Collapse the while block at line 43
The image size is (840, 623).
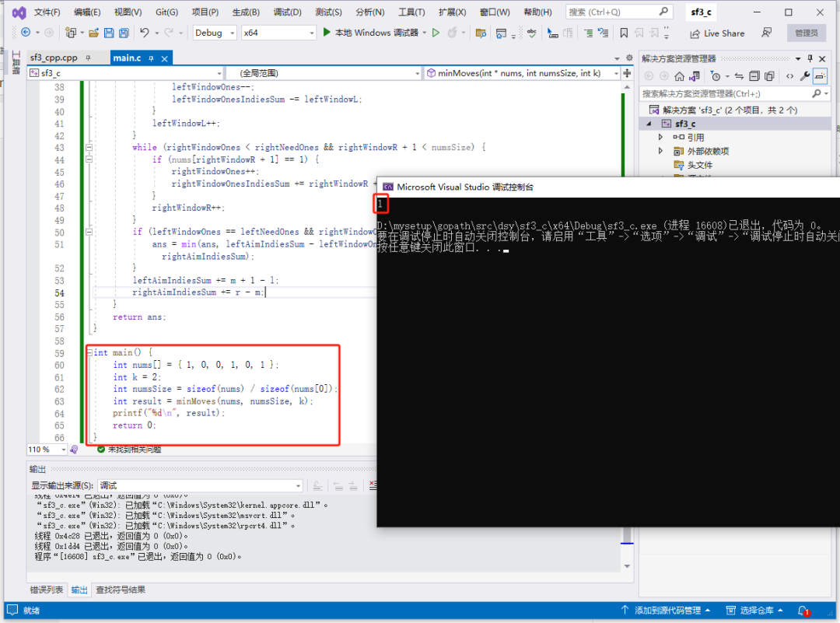[89, 147]
